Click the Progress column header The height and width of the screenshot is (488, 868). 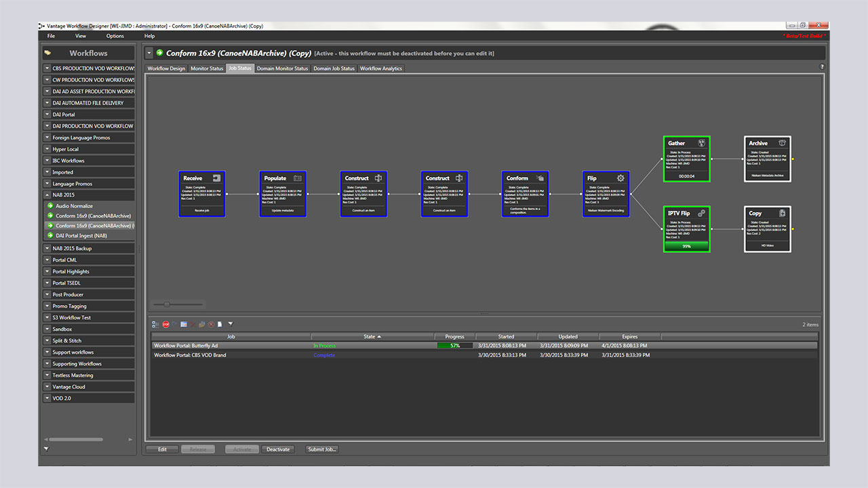pyautogui.click(x=455, y=336)
